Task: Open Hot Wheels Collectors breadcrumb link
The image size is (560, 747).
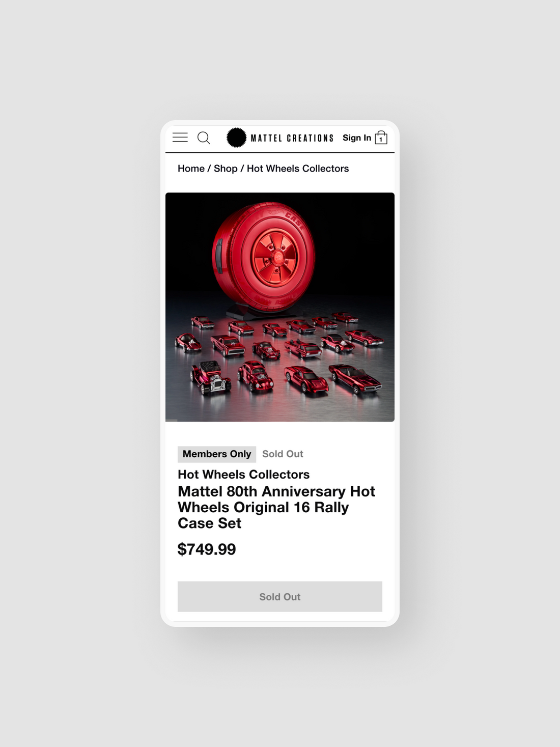Action: [298, 169]
